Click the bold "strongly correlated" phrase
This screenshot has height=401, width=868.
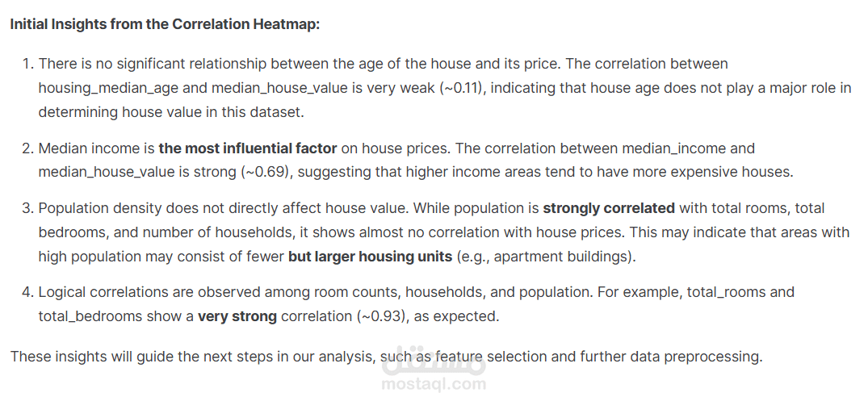(609, 208)
